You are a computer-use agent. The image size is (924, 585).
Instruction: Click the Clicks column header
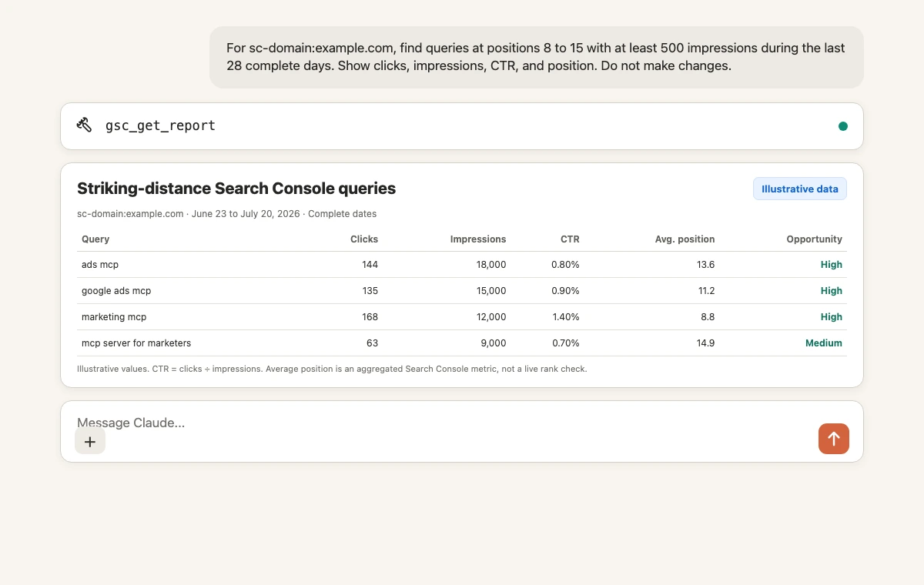pyautogui.click(x=364, y=239)
